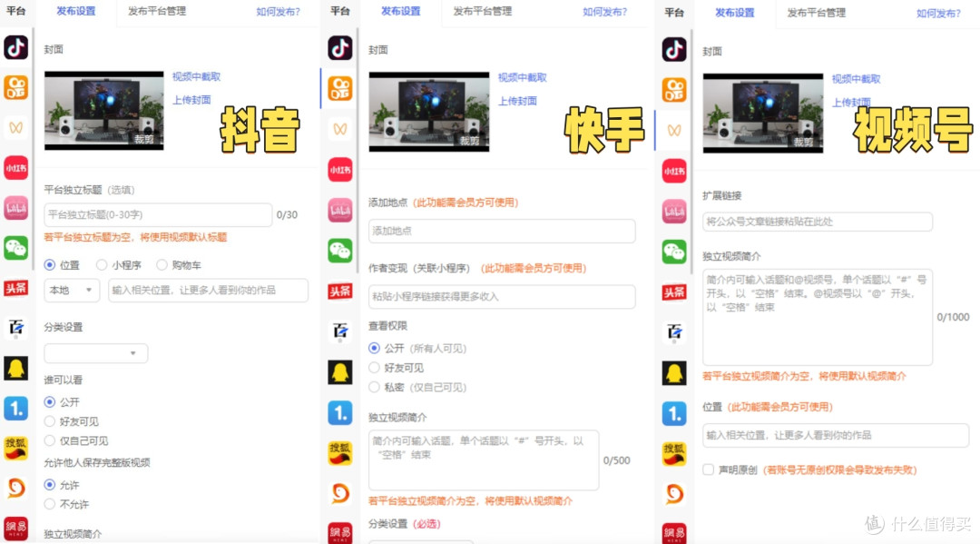Select the 小程序 radio option in Douyin panel
Viewport: 980px width, 544px height.
[x=102, y=265]
